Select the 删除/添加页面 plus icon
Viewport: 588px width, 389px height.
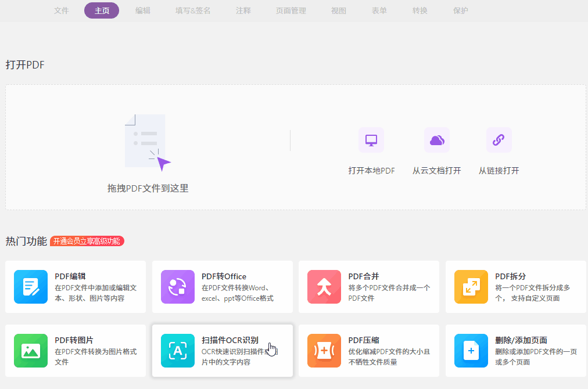tap(471, 351)
